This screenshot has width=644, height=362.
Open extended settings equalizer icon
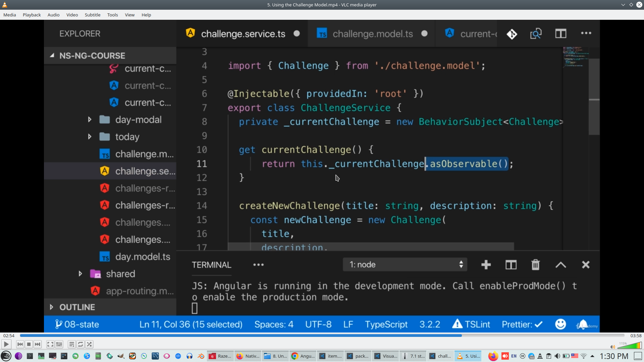point(59,344)
